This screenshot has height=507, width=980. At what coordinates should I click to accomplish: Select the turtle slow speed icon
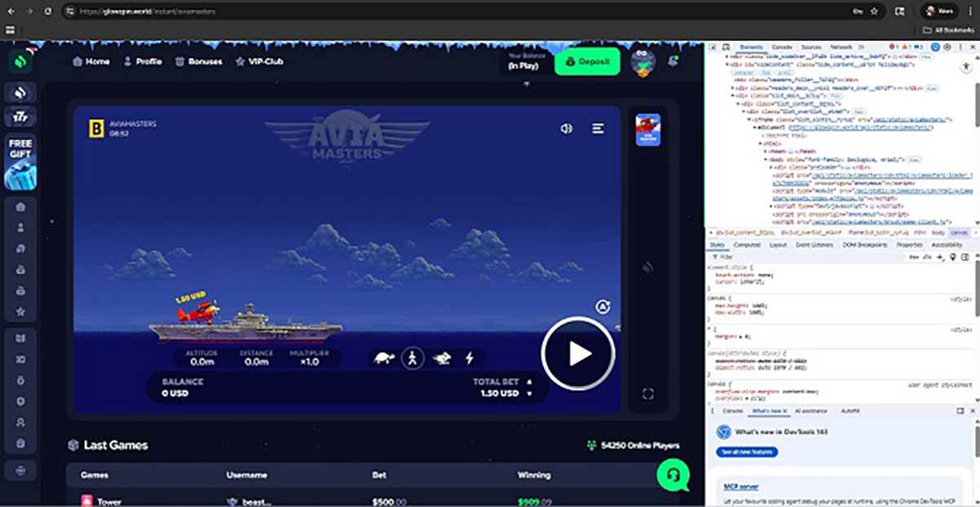click(384, 356)
